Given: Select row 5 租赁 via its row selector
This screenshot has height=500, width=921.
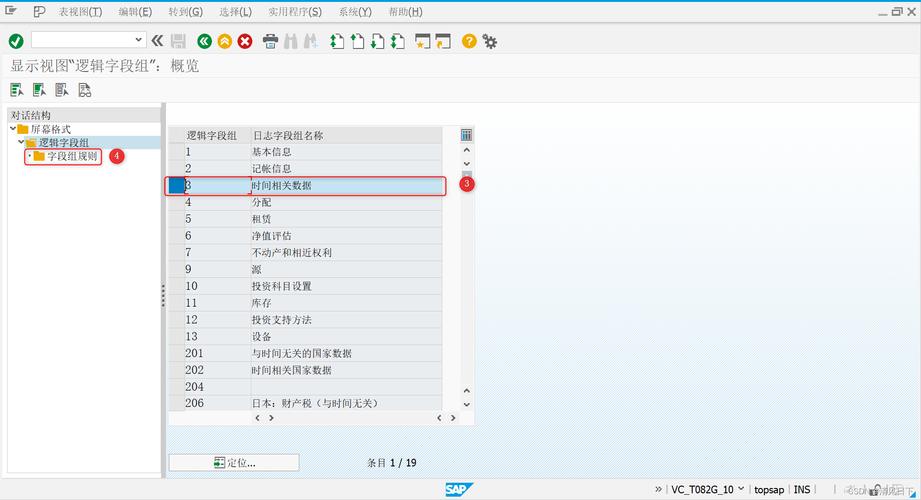Looking at the screenshot, I should [176, 219].
